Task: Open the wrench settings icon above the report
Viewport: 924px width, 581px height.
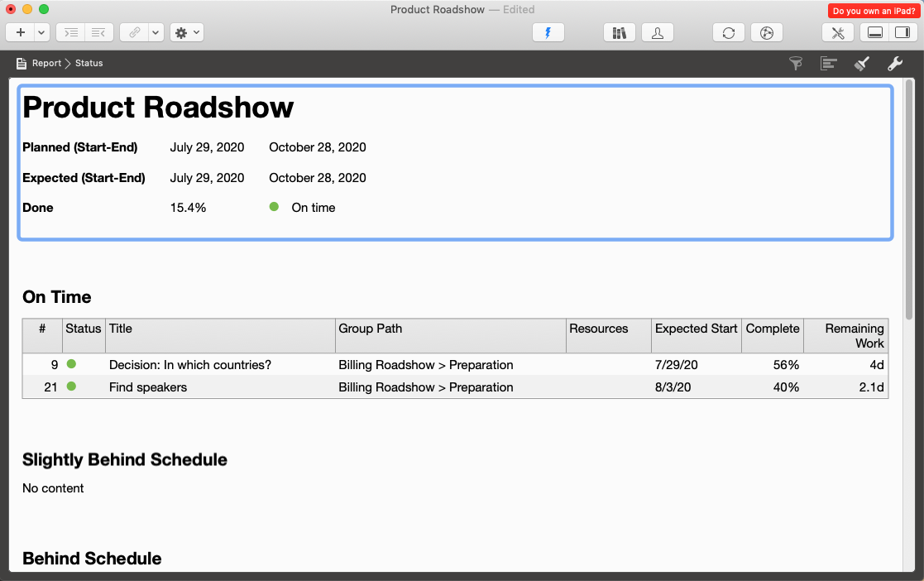Action: pyautogui.click(x=894, y=63)
